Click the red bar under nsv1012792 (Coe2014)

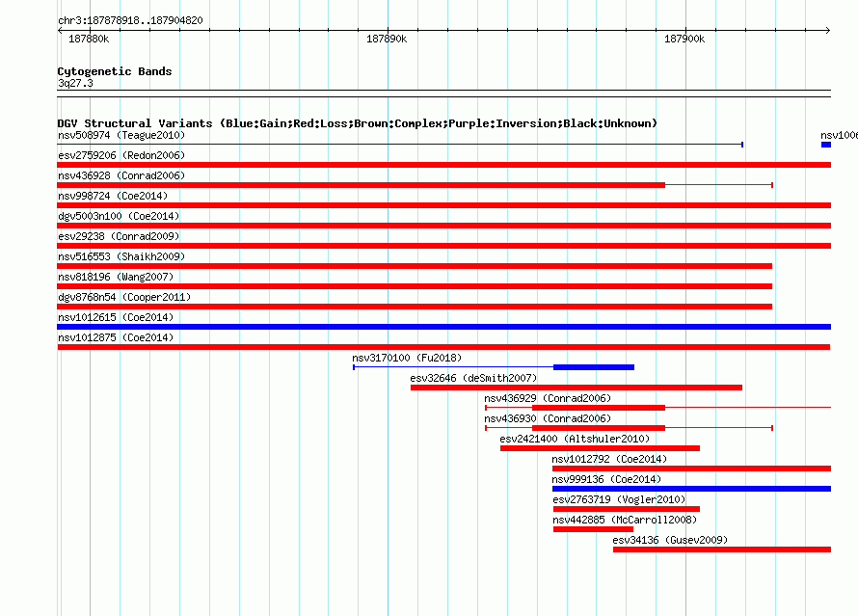pyautogui.click(x=691, y=469)
